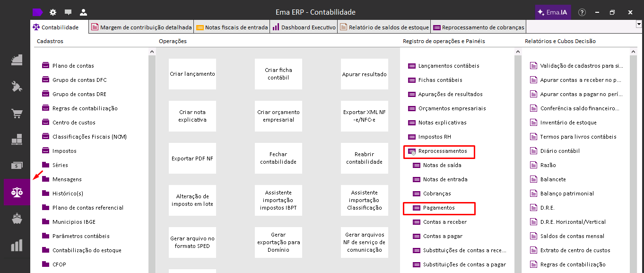Image resolution: width=644 pixels, height=273 pixels.
Task: Open the Séries folder in Cadastros
Action: pyautogui.click(x=60, y=165)
